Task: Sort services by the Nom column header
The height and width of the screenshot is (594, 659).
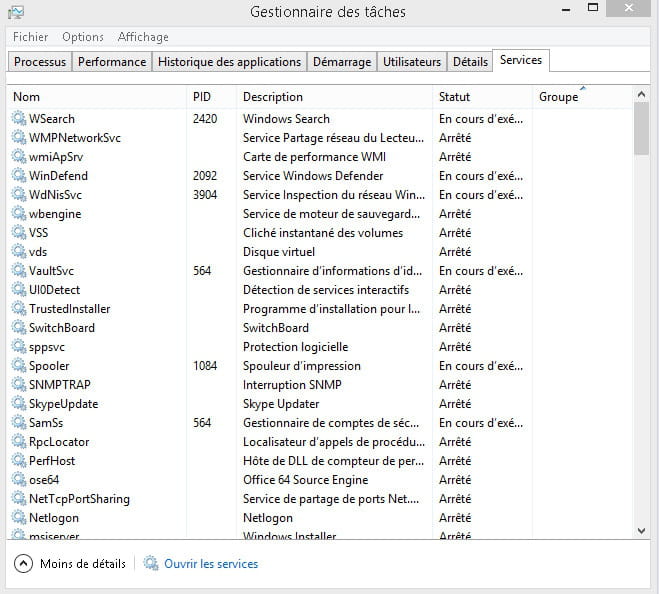Action: tap(27, 97)
